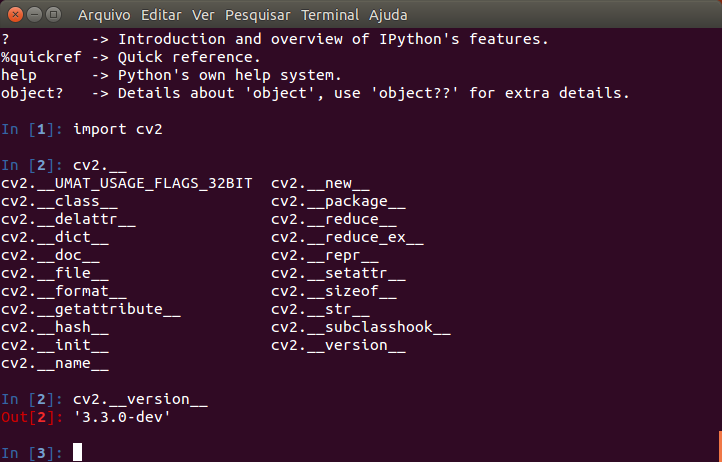Click the cv2.__subclasshook__ completion entry
This screenshot has width=722, height=462.
click(x=360, y=328)
